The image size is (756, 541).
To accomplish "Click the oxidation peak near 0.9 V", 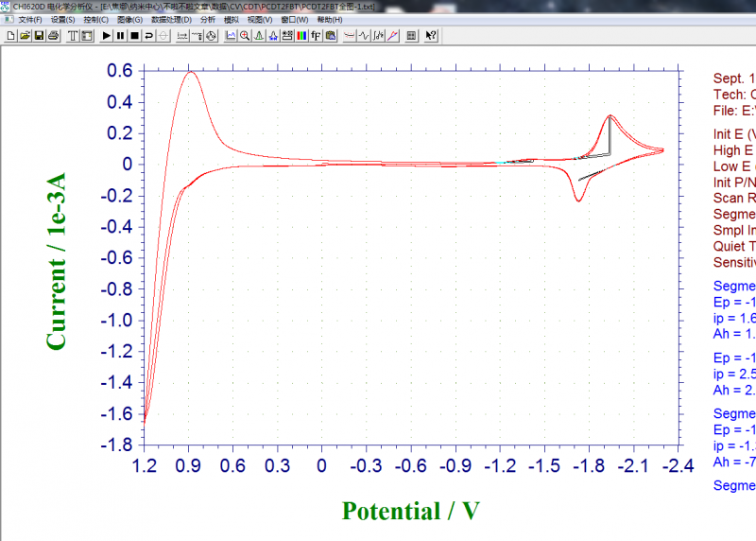I will [191, 73].
